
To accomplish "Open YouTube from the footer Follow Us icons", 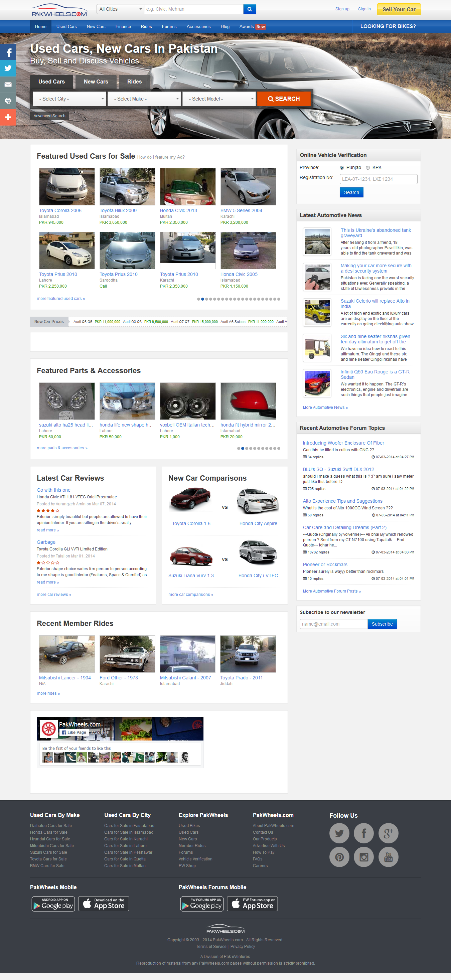I will [x=388, y=857].
